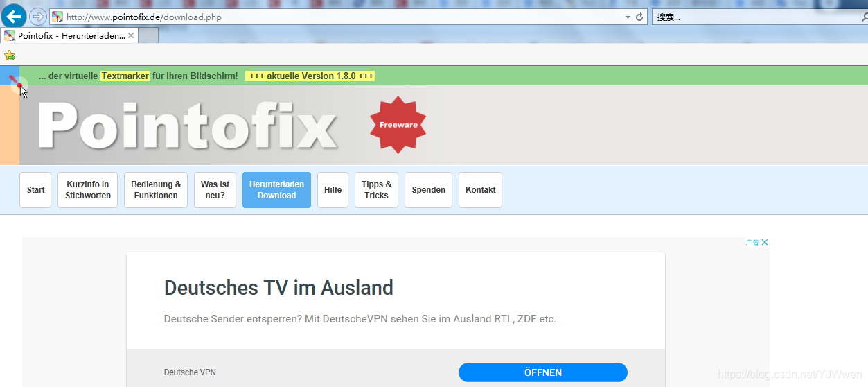This screenshot has width=868, height=387.
Task: Click the Deutsche Sender entsperren ad description
Action: (360, 319)
